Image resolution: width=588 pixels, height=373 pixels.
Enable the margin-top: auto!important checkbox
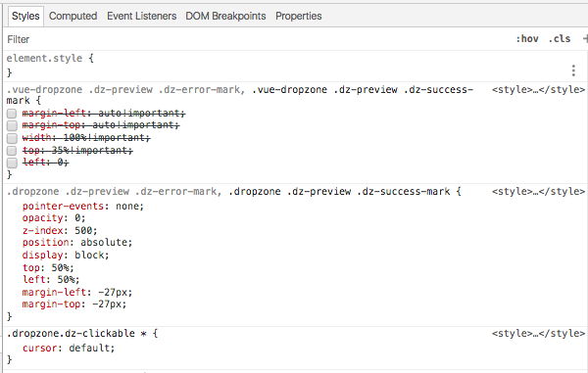[12, 125]
